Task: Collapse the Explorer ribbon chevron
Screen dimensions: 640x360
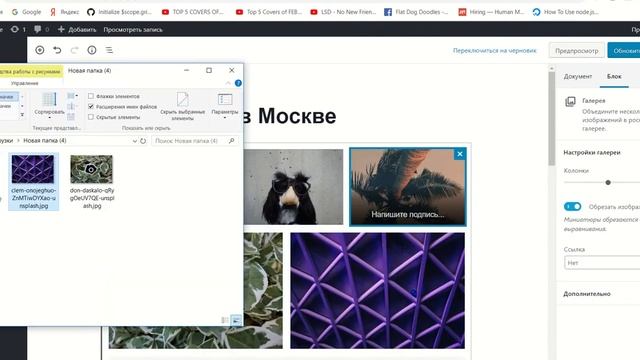Action: click(x=228, y=83)
